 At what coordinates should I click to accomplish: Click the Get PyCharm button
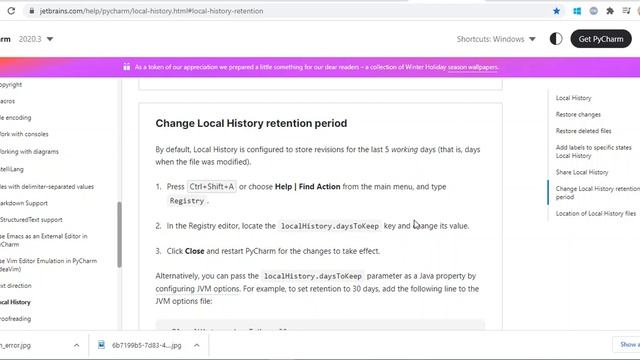tap(601, 39)
